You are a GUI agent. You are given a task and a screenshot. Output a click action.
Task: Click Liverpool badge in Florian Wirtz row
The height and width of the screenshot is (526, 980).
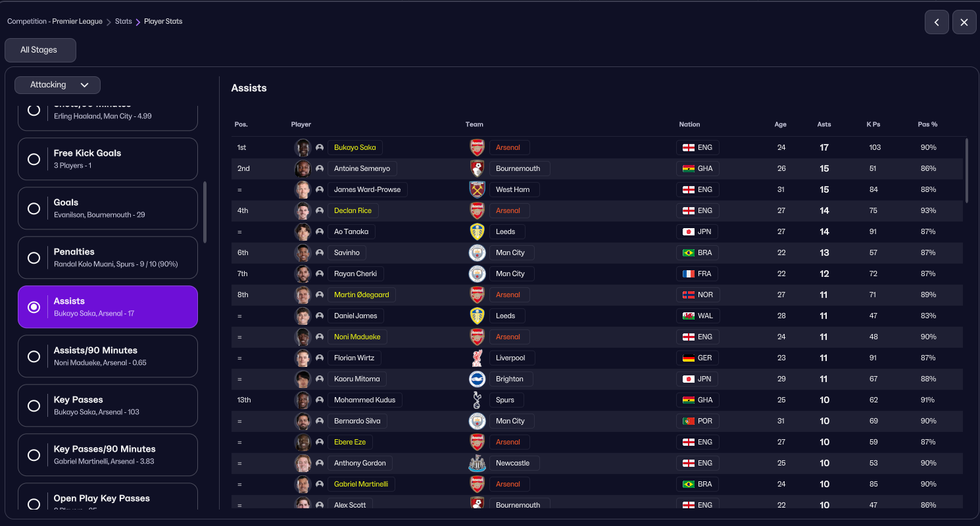click(477, 358)
